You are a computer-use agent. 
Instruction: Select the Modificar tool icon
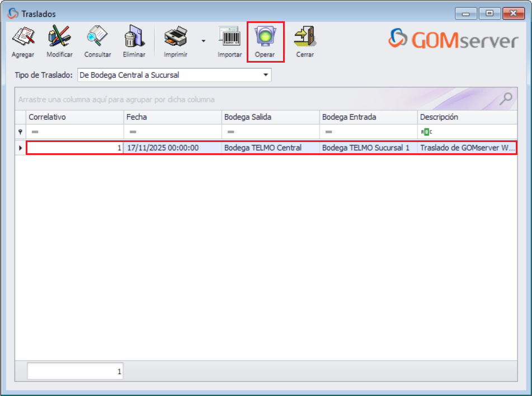point(59,35)
